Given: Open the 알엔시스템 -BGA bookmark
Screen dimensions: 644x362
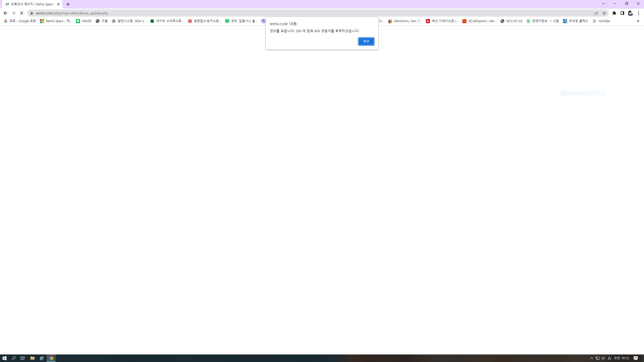Looking at the screenshot, I should pyautogui.click(x=129, y=21).
